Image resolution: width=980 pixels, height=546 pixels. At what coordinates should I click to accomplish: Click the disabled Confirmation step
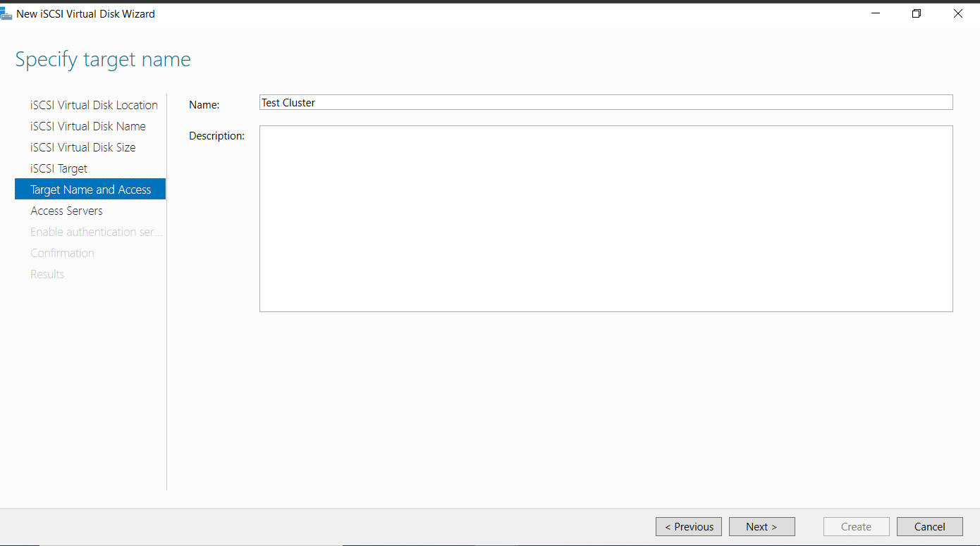(62, 253)
